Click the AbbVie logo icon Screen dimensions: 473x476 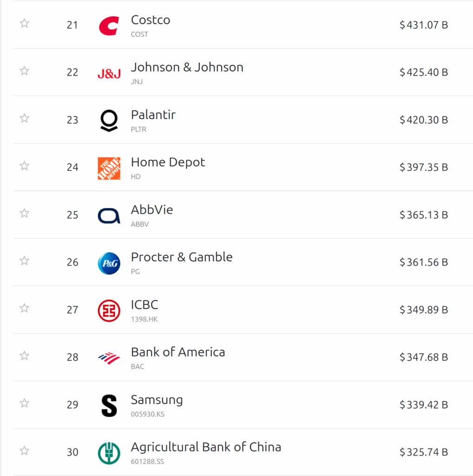[x=109, y=215]
